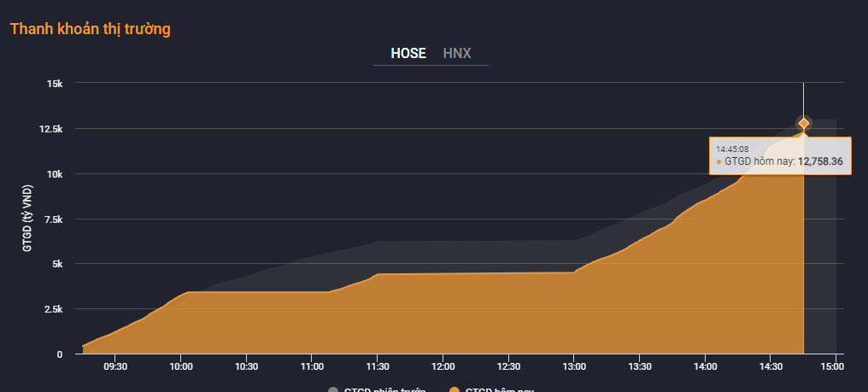Hide the 'GTGD hôm nay' series via legend label
This screenshot has width=868, height=392.
pos(499,389)
